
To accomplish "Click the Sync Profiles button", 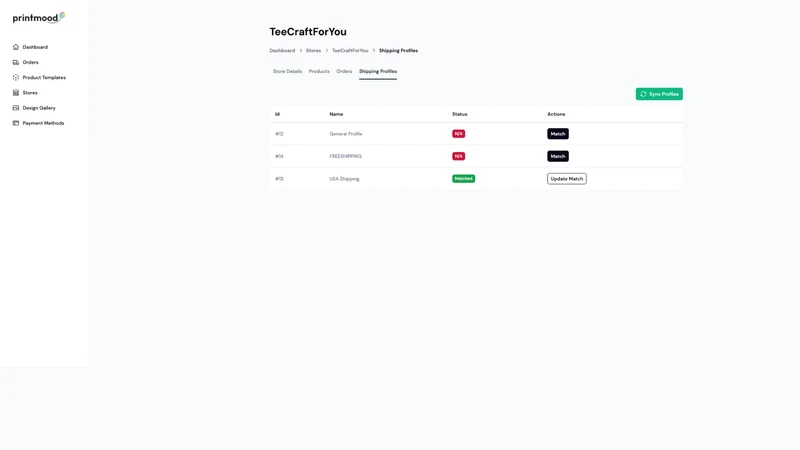I will [659, 94].
